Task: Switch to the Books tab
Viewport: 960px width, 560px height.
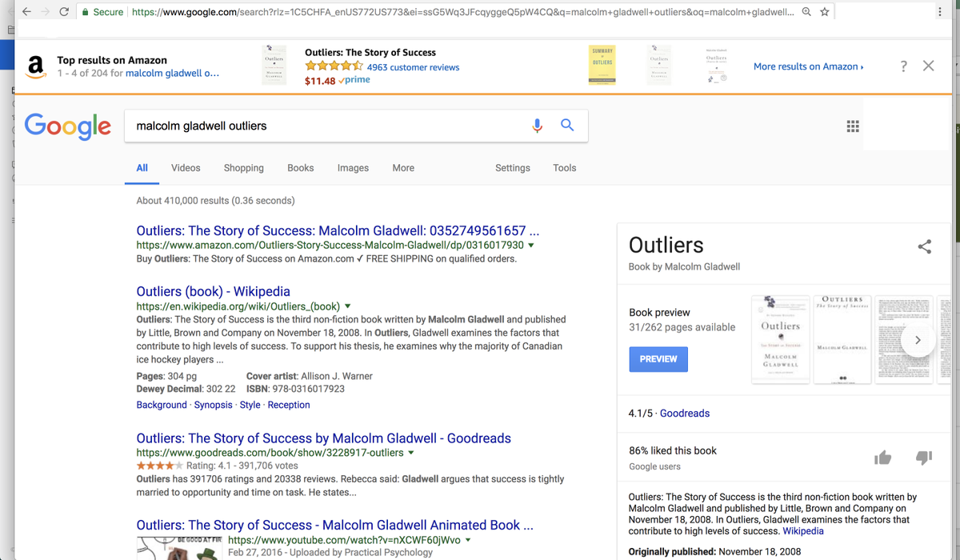Action: coord(301,168)
